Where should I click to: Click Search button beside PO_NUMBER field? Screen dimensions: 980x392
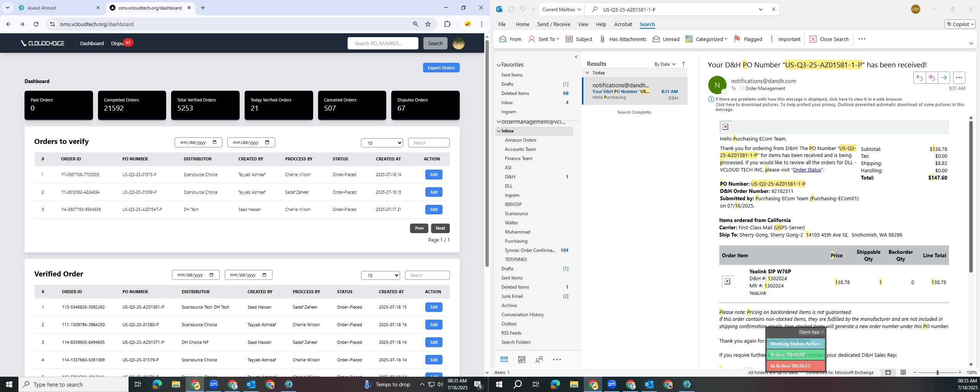(435, 43)
